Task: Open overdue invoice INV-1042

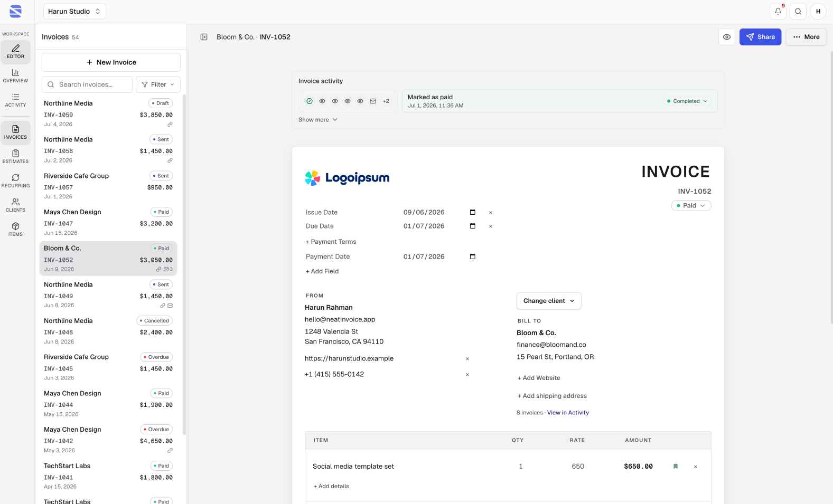Action: pyautogui.click(x=108, y=440)
